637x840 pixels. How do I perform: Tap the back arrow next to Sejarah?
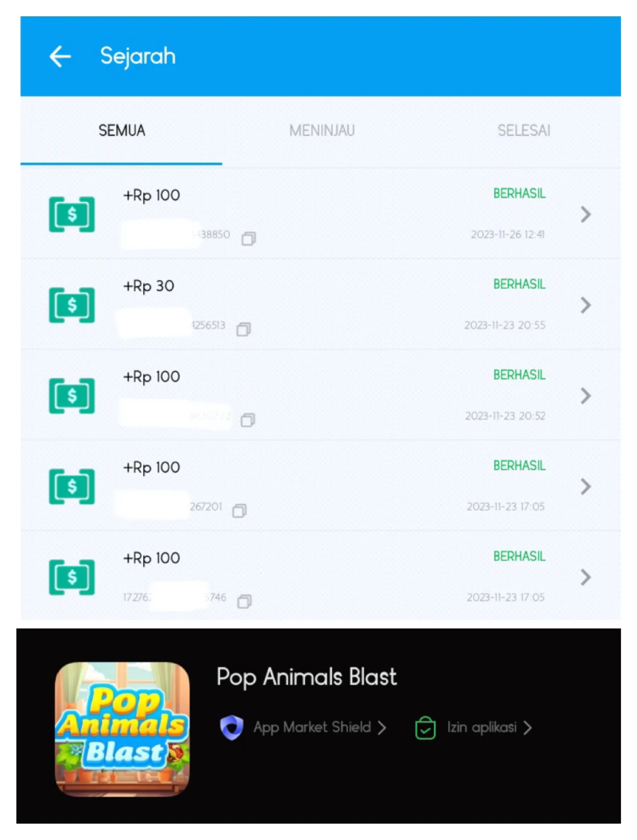tap(60, 57)
